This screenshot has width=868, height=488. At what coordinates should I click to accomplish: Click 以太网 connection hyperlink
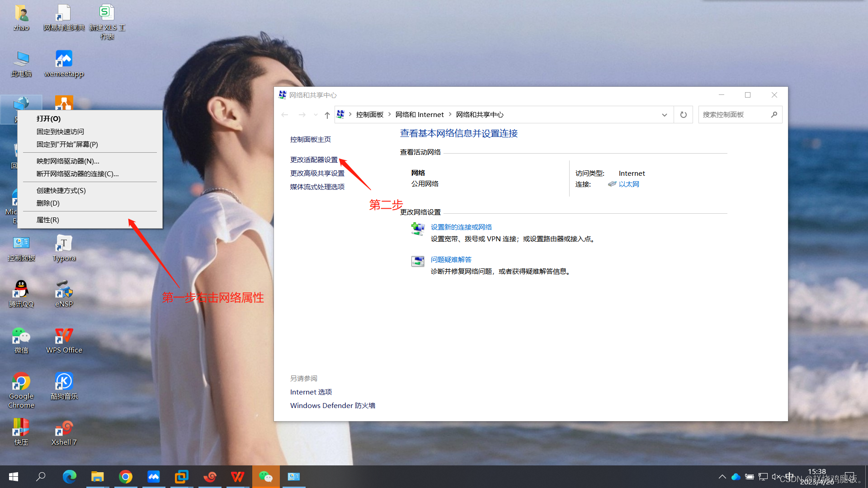[629, 183]
